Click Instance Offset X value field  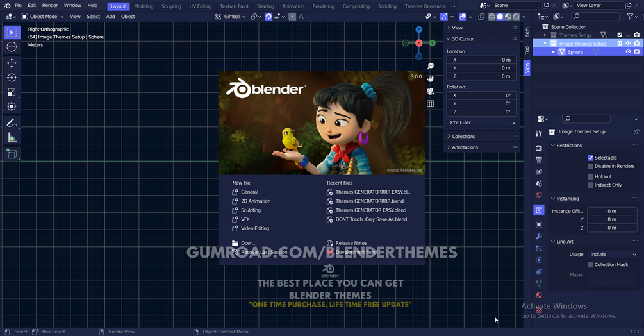[x=612, y=211]
